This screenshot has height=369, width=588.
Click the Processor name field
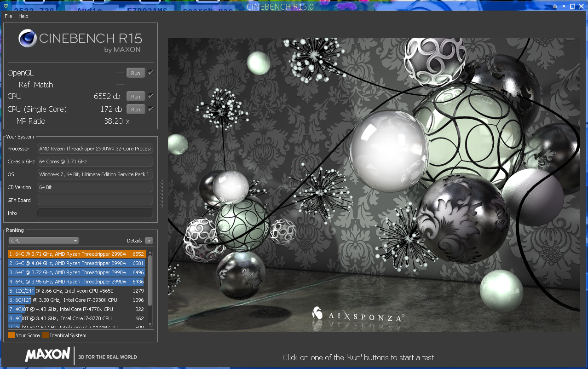coord(95,149)
